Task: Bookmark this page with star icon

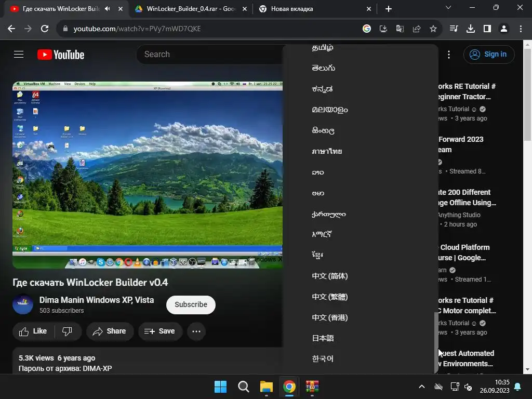Action: click(x=433, y=29)
